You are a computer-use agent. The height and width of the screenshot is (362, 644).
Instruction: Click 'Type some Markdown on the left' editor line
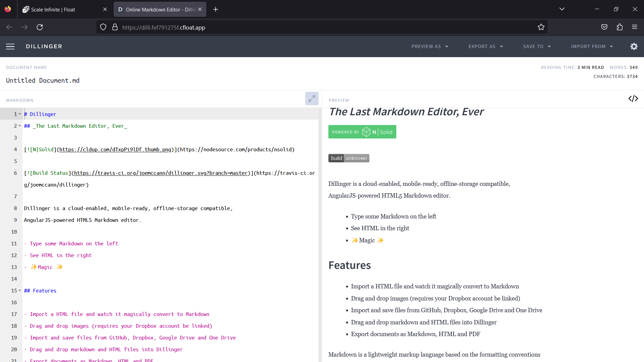click(x=71, y=244)
